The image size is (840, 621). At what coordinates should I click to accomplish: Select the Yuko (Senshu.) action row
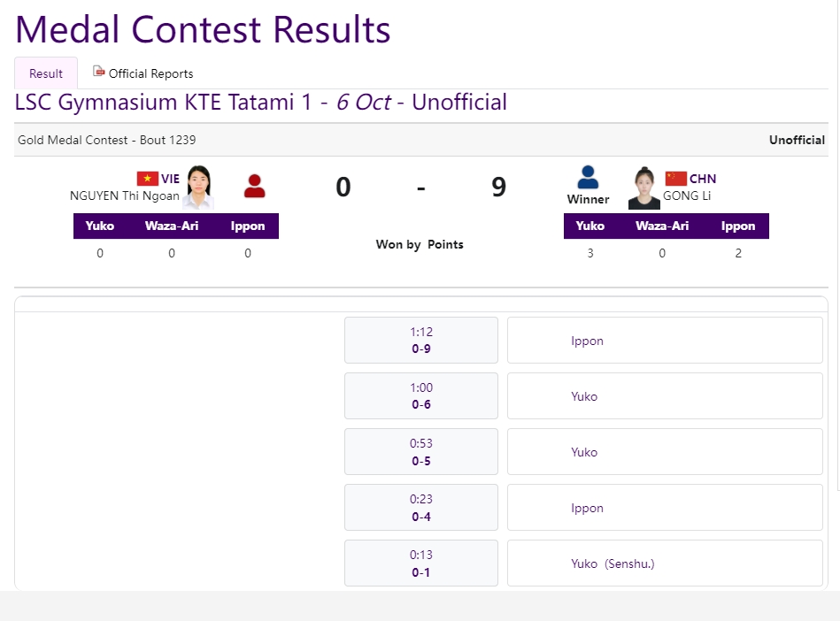[665, 563]
